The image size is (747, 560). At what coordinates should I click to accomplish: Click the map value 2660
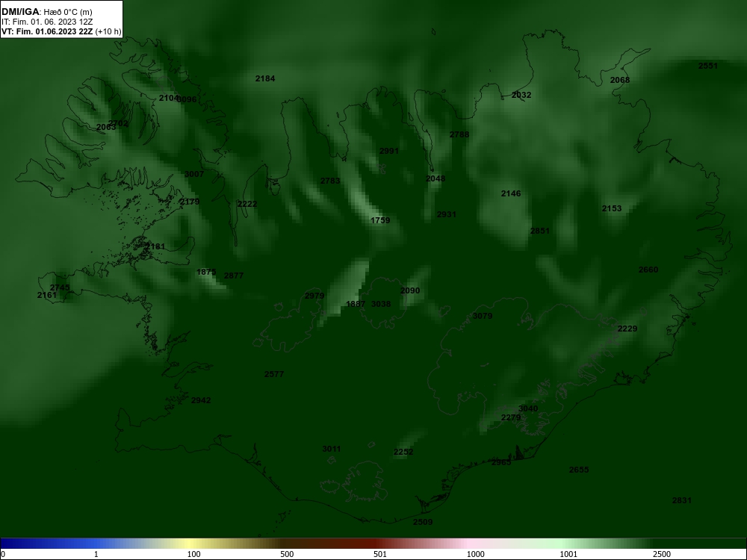648,270
